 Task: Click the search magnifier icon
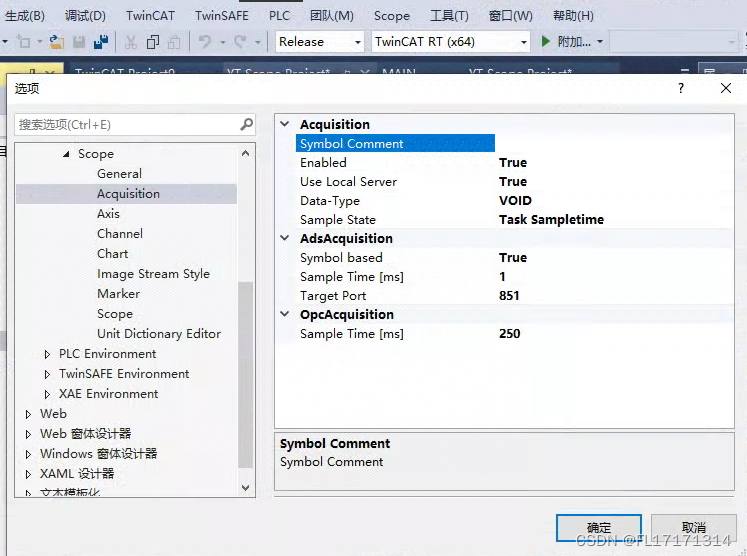click(246, 125)
